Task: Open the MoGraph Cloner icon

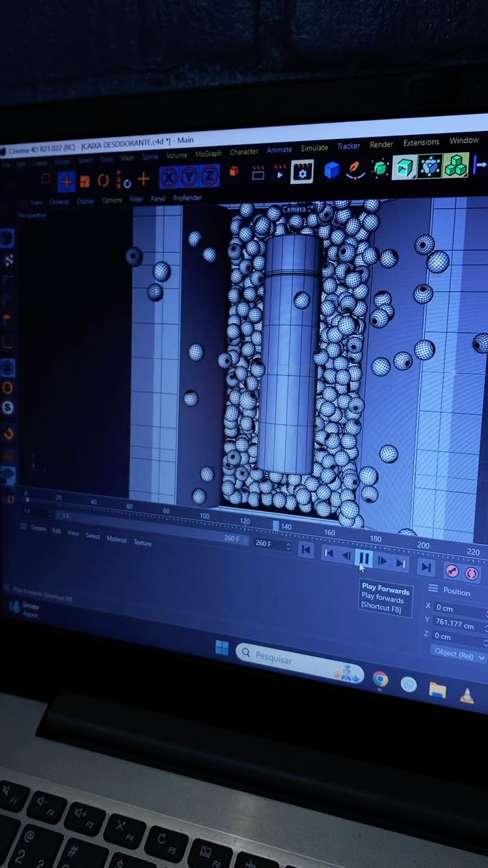Action: 430,165
